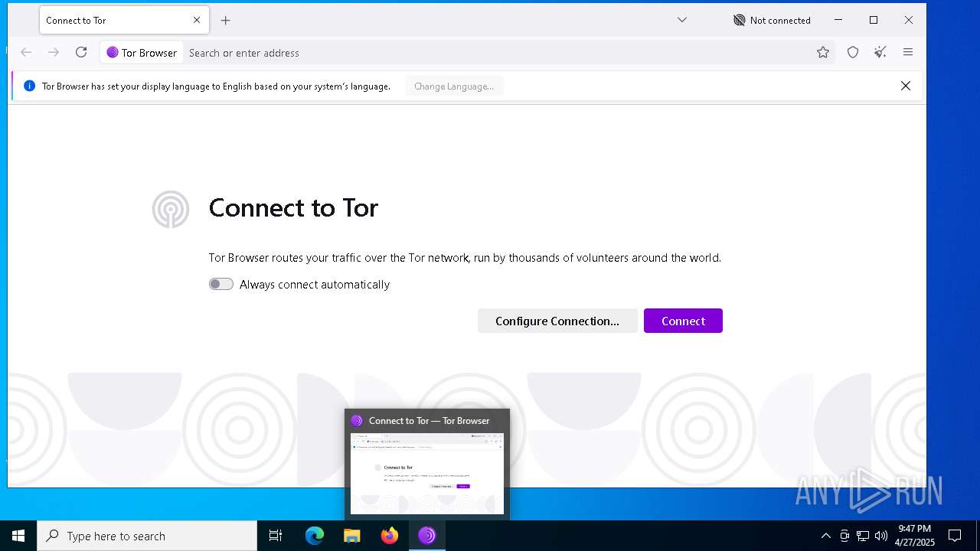Open the hamburger application menu
Screen dimensions: 980x551
click(x=908, y=52)
